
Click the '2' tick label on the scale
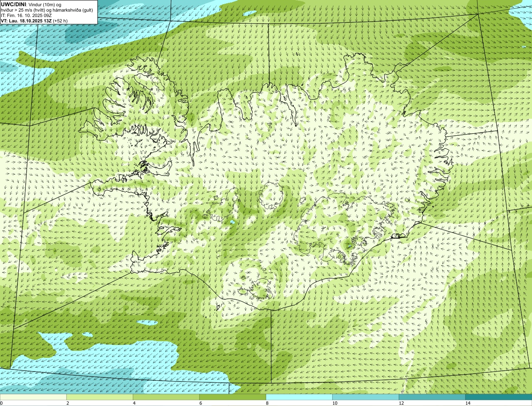(x=67, y=403)
